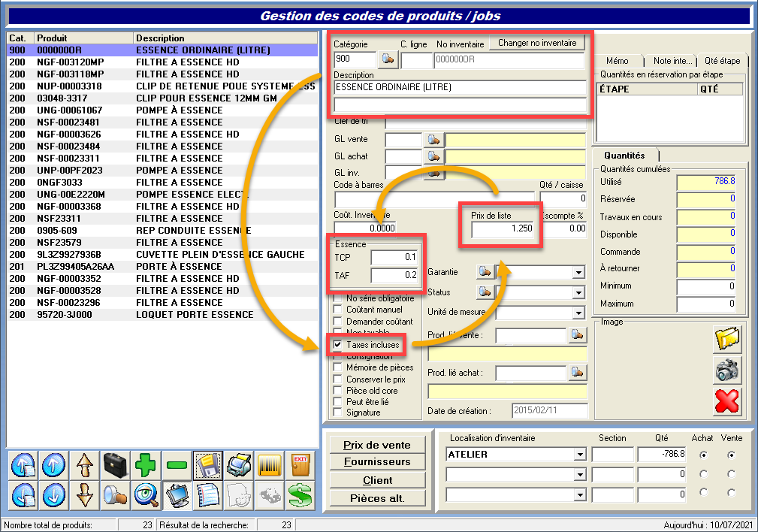Open the GL vente lookup icon
Viewport: 758px width, 532px height.
coord(433,140)
